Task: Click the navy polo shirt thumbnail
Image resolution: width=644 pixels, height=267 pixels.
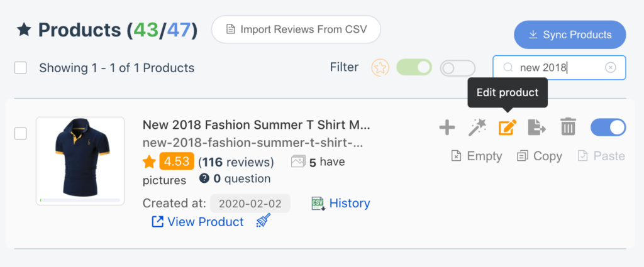Action: pos(79,161)
